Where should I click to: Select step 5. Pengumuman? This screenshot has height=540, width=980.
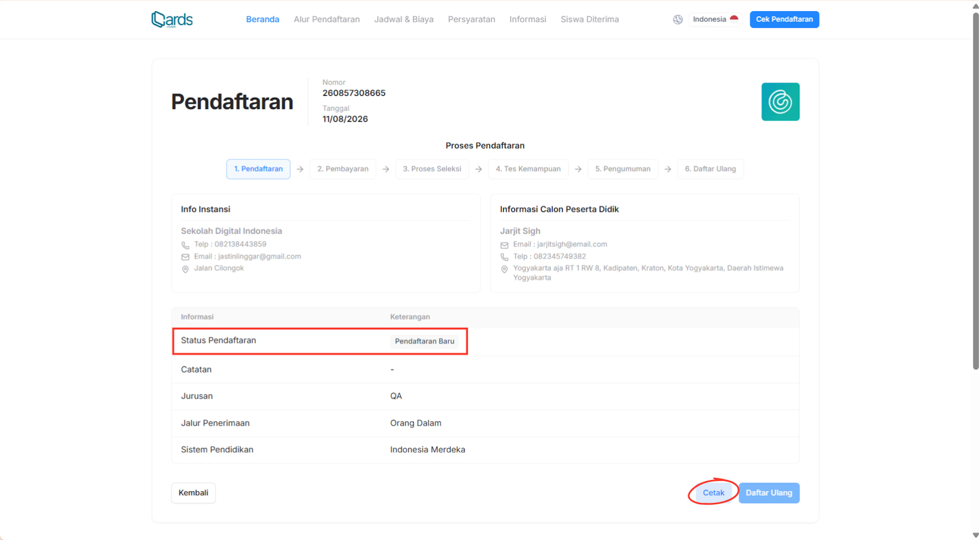623,169
